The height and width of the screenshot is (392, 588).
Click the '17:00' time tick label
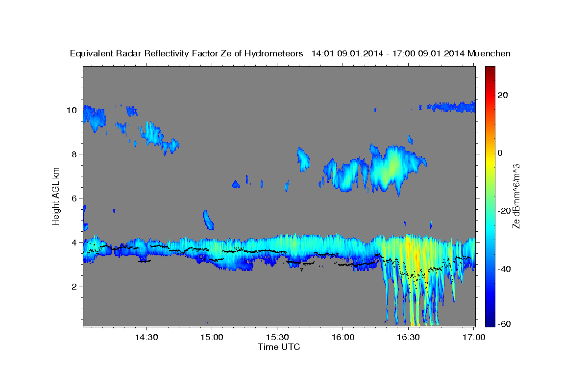(473, 338)
